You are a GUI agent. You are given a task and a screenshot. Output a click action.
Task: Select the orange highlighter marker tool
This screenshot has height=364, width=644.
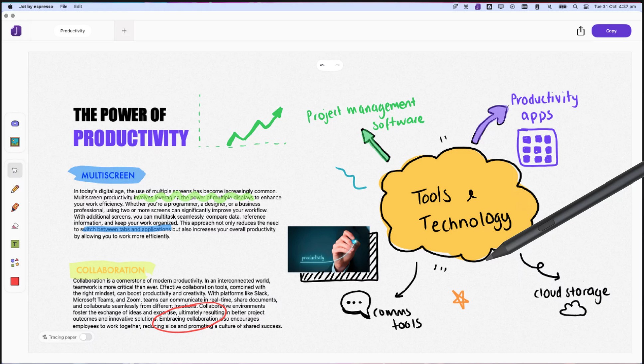click(15, 208)
